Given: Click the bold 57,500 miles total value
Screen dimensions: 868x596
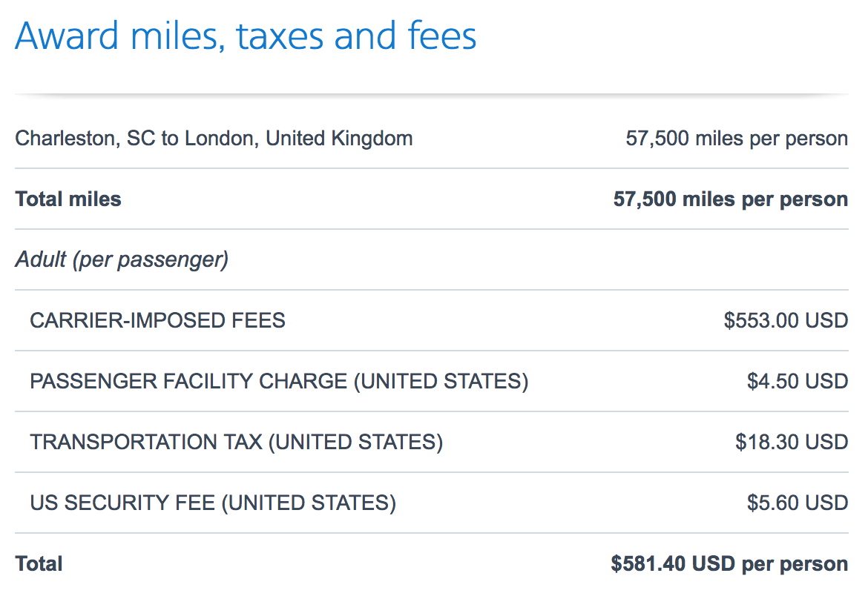Looking at the screenshot, I should coord(730,199).
